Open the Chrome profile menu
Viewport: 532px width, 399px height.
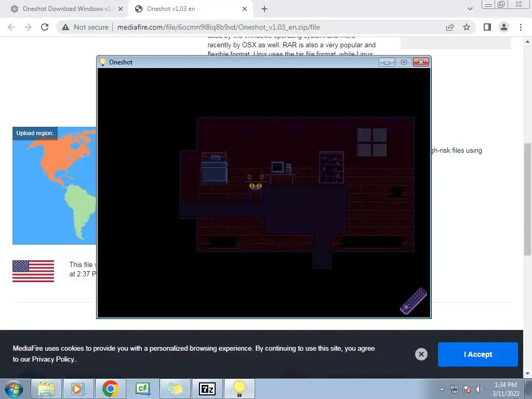tap(504, 27)
